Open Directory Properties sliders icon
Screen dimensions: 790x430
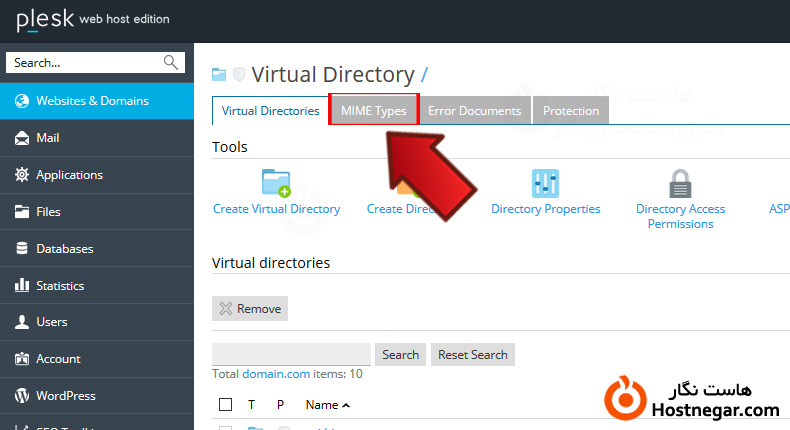click(x=545, y=183)
